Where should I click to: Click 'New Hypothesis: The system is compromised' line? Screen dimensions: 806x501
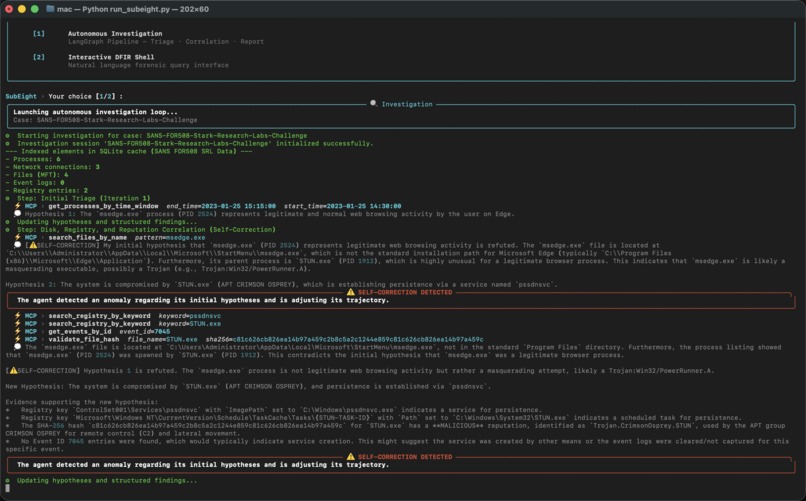pyautogui.click(x=248, y=386)
